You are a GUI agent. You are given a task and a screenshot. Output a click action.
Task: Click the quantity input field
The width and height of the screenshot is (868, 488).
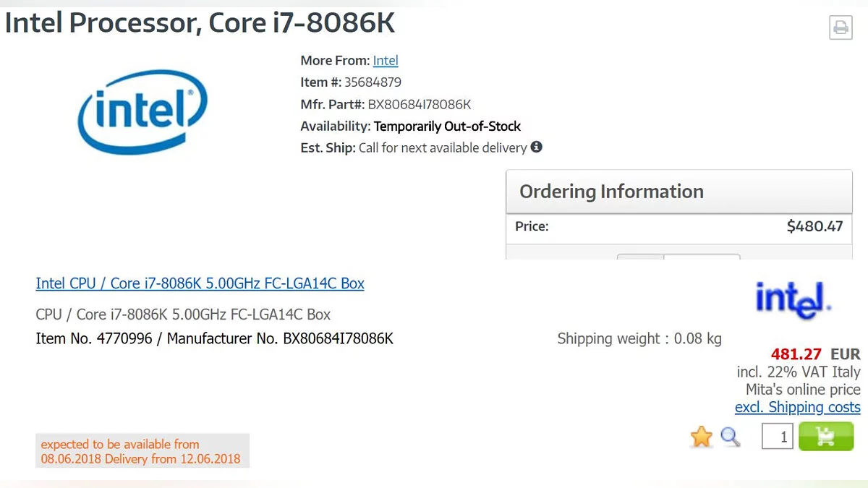click(x=778, y=437)
